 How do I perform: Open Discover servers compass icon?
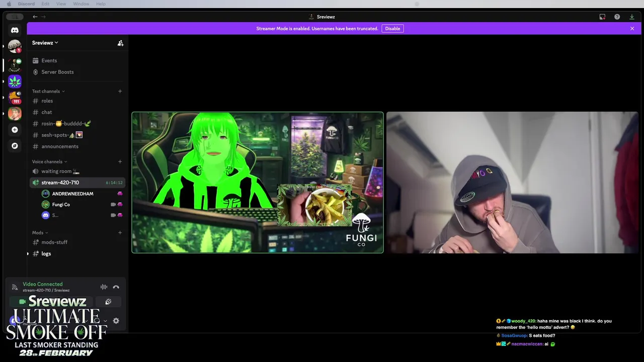(15, 146)
